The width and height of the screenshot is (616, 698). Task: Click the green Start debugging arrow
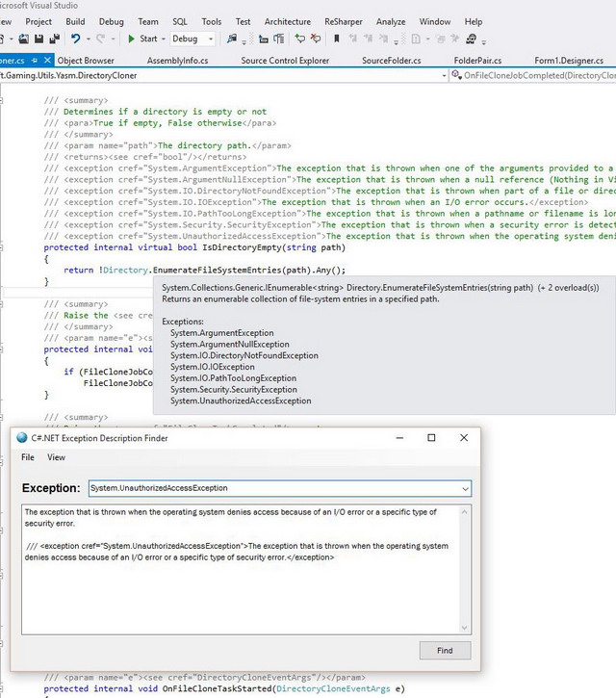click(x=131, y=39)
